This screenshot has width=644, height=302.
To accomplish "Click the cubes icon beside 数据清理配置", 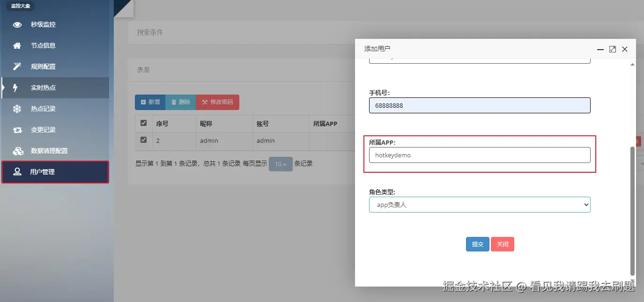I will (x=18, y=151).
